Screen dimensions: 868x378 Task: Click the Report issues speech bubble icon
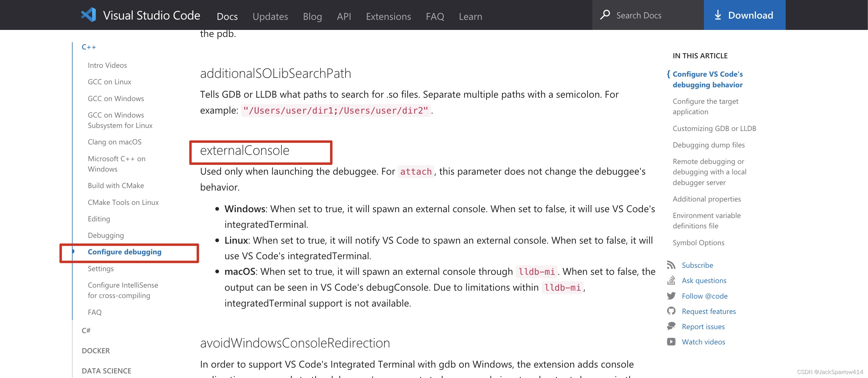pyautogui.click(x=671, y=326)
